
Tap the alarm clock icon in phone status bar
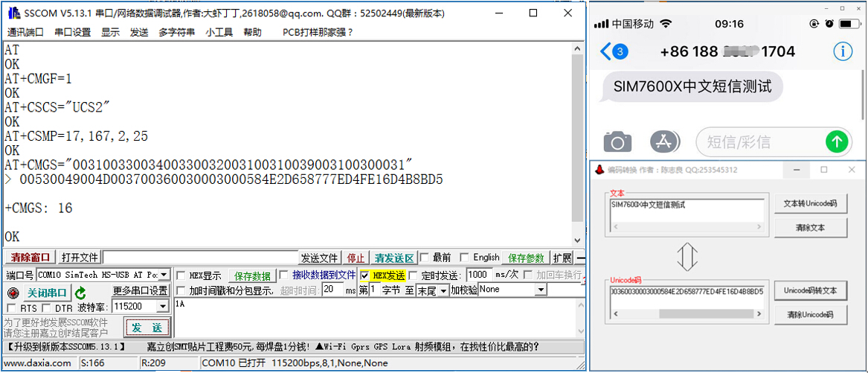point(829,24)
